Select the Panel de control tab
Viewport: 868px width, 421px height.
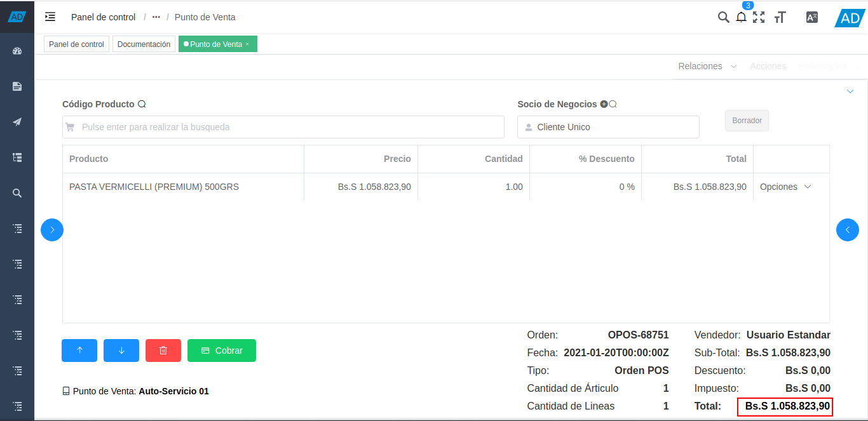pyautogui.click(x=76, y=44)
